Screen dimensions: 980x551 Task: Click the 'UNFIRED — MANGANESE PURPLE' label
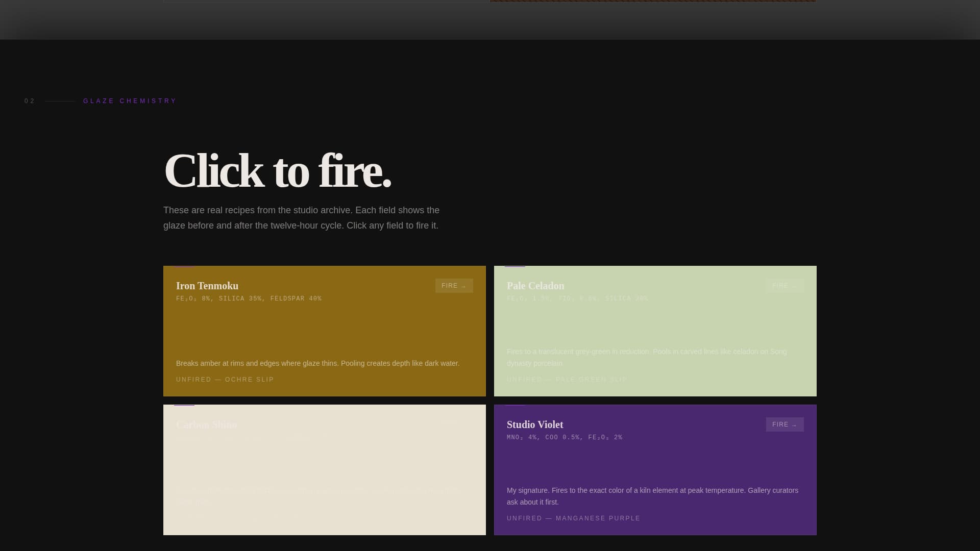coord(574,518)
